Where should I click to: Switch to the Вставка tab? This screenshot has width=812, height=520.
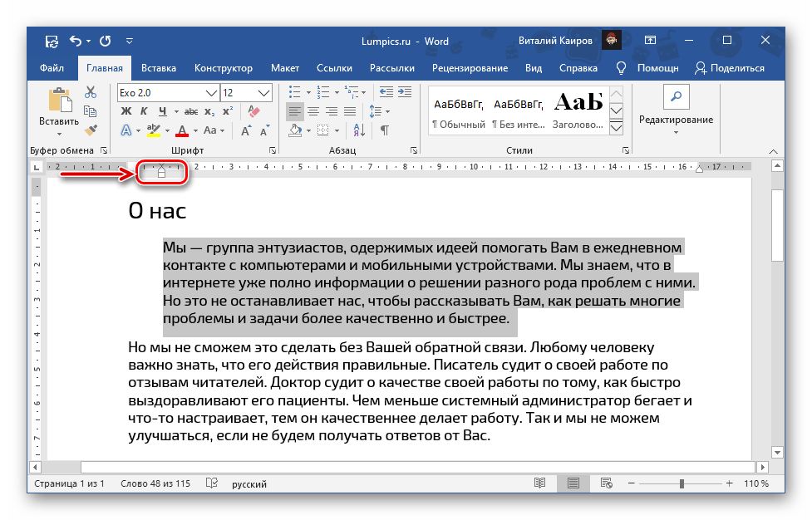[159, 68]
